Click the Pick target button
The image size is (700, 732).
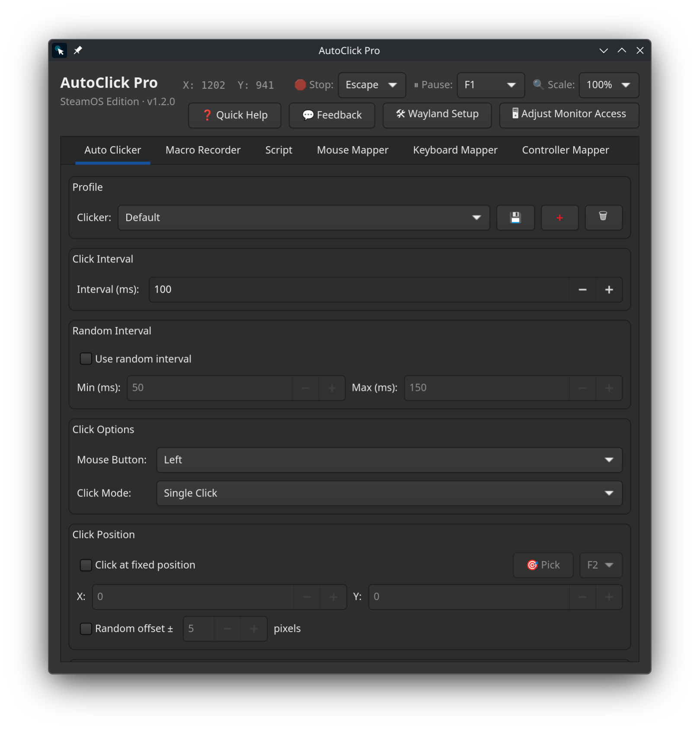coord(543,565)
